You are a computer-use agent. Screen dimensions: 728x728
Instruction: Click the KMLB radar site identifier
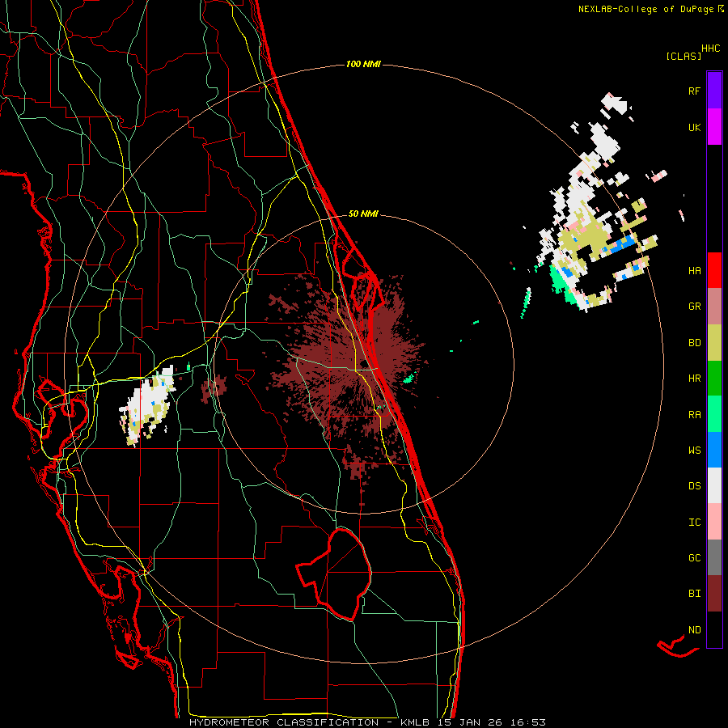tap(413, 722)
